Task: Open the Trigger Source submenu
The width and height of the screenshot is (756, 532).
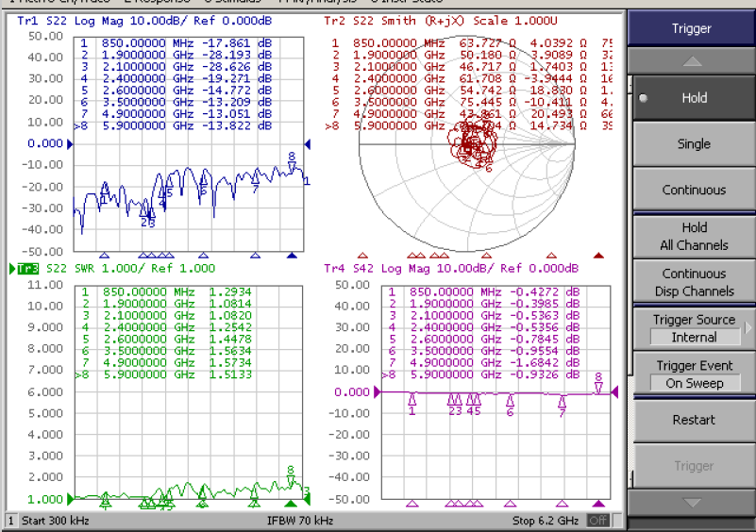Action: (x=694, y=328)
